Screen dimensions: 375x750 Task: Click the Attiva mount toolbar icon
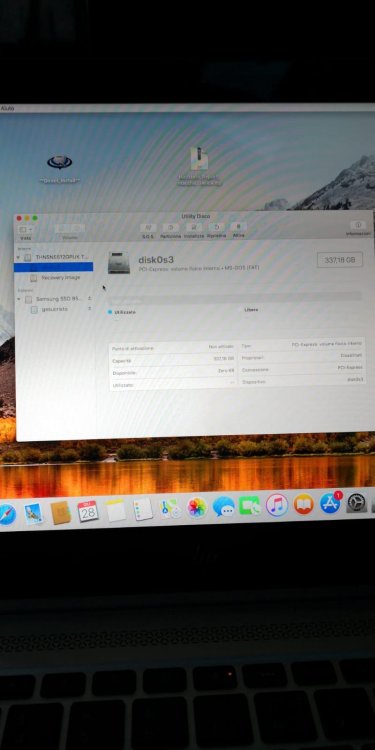click(238, 228)
